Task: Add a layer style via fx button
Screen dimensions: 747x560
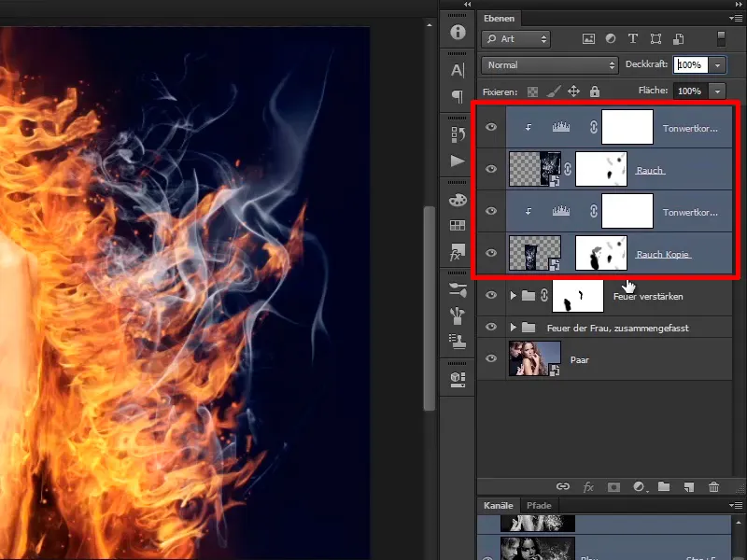Action: pos(588,486)
